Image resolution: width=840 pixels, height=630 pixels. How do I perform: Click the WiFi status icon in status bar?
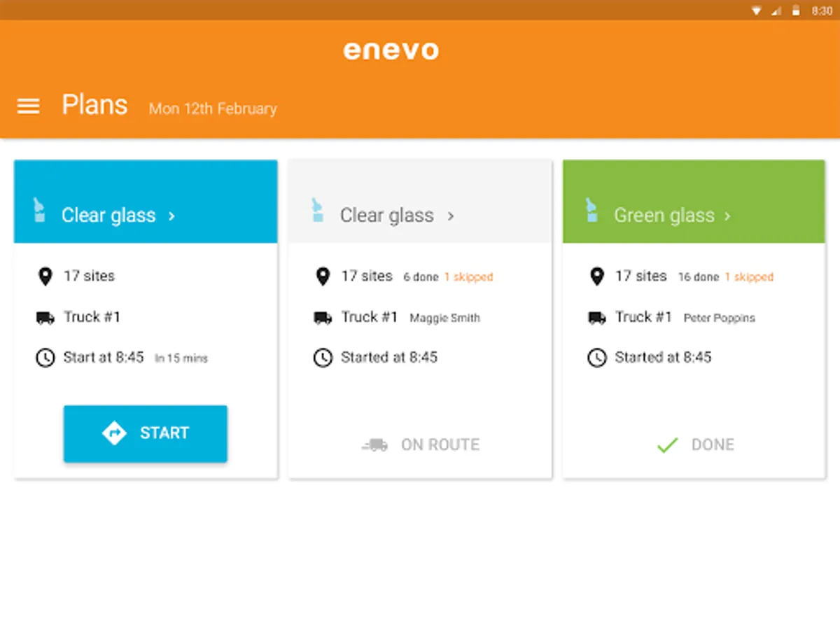point(757,10)
